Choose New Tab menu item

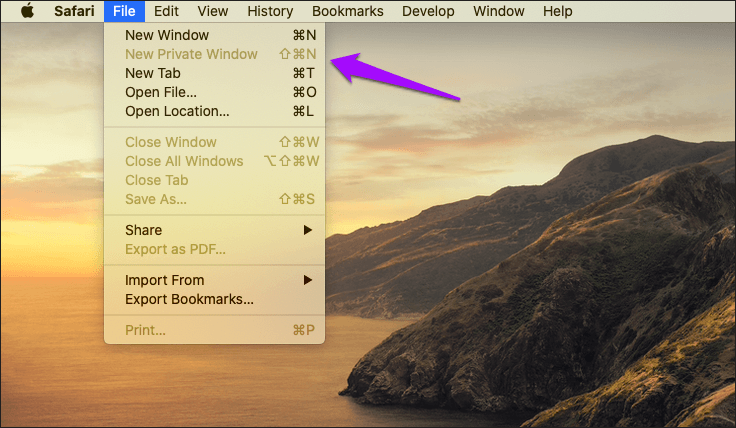(x=214, y=73)
